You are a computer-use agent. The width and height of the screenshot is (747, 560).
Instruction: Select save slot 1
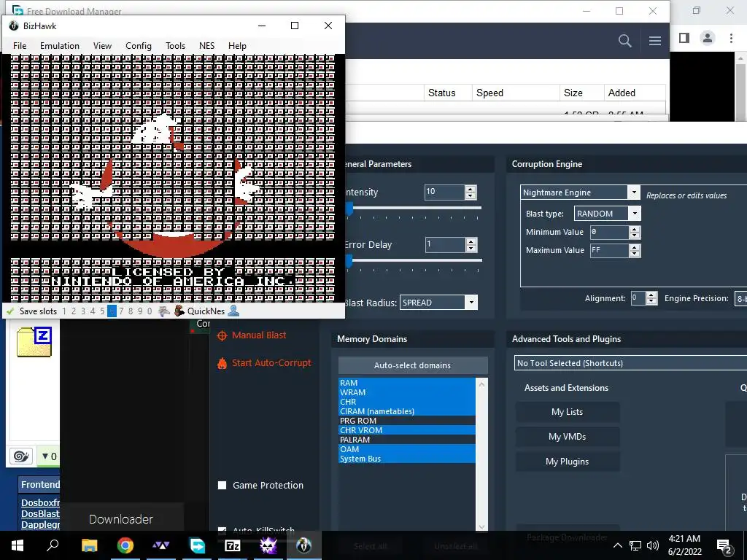click(x=64, y=311)
